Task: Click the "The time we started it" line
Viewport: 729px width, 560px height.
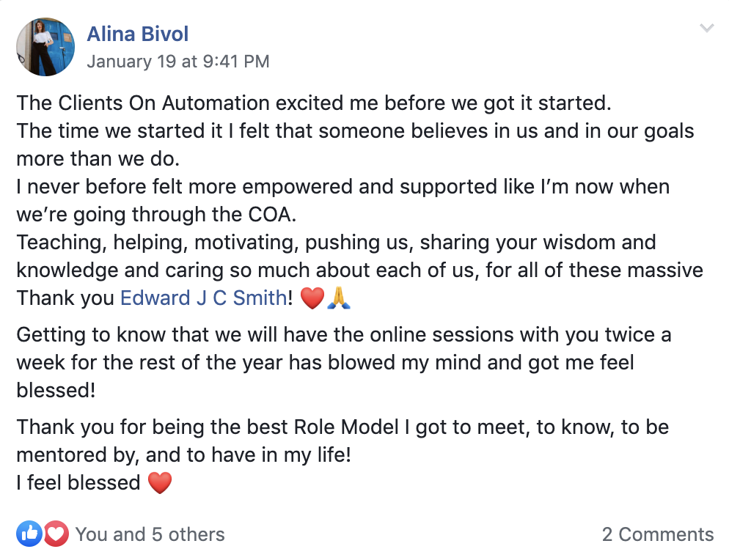Action: coord(355,131)
